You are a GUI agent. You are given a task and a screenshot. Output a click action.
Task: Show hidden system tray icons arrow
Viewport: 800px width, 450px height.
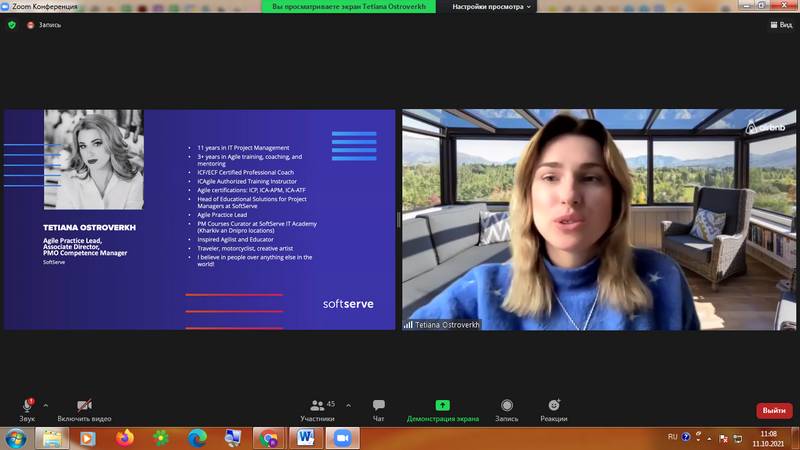(710, 438)
